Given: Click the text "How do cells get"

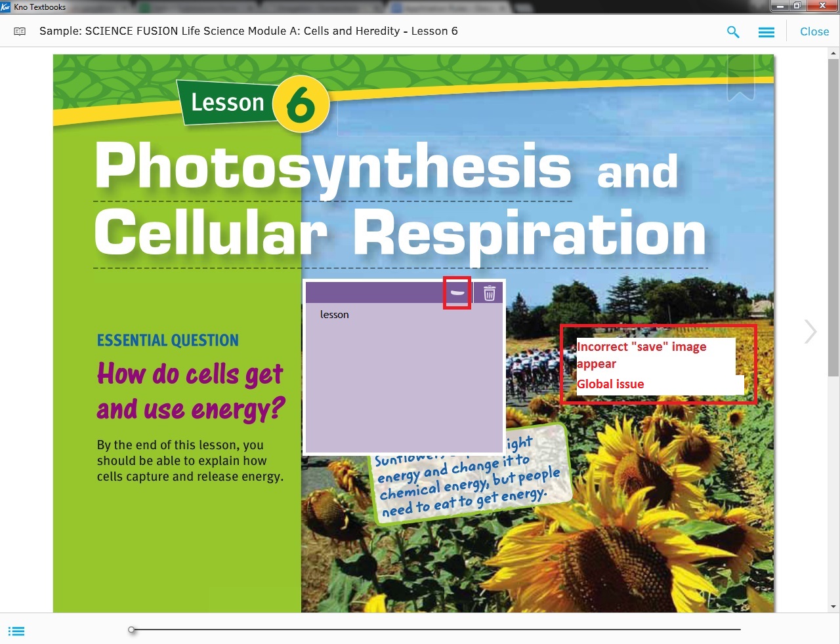Looking at the screenshot, I should [x=190, y=374].
